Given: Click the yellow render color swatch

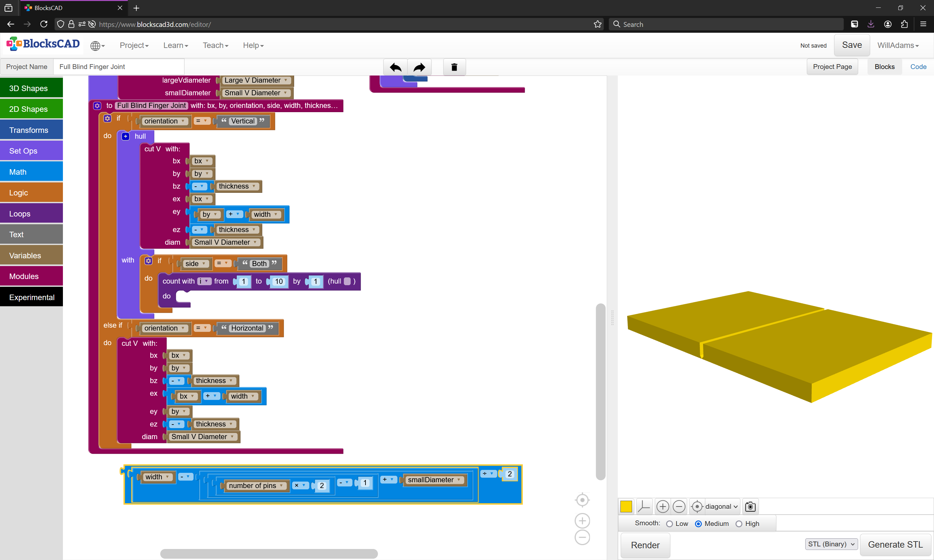Looking at the screenshot, I should pyautogui.click(x=626, y=507).
